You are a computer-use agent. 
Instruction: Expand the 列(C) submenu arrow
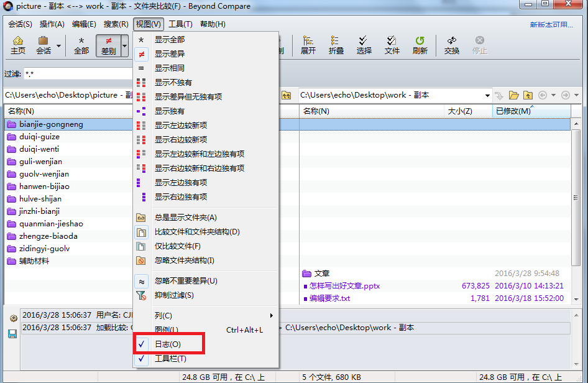(x=271, y=315)
